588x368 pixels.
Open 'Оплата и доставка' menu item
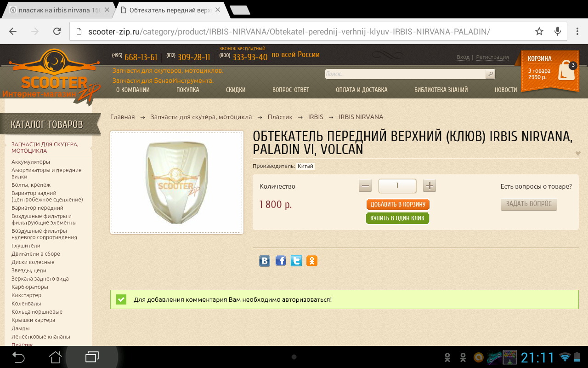point(362,90)
